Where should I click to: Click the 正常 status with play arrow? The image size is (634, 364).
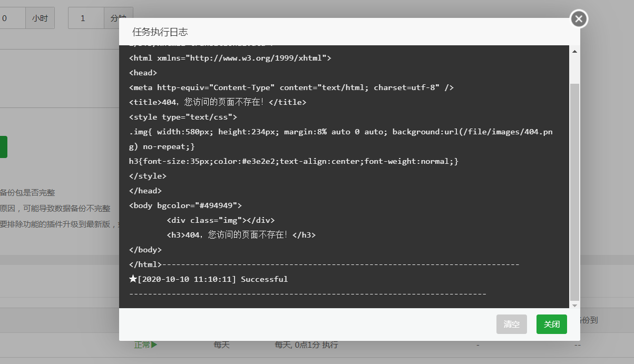tap(145, 345)
